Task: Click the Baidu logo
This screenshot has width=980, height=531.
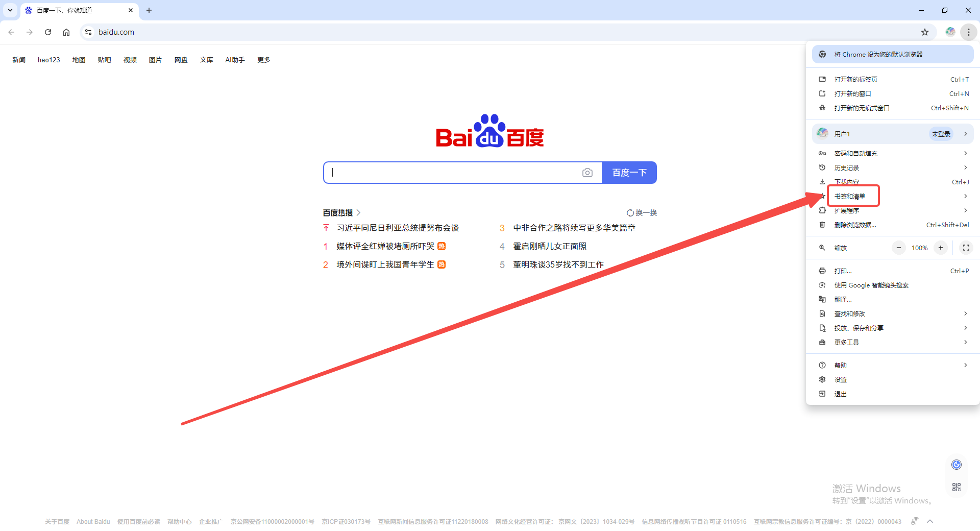Action: 490,131
